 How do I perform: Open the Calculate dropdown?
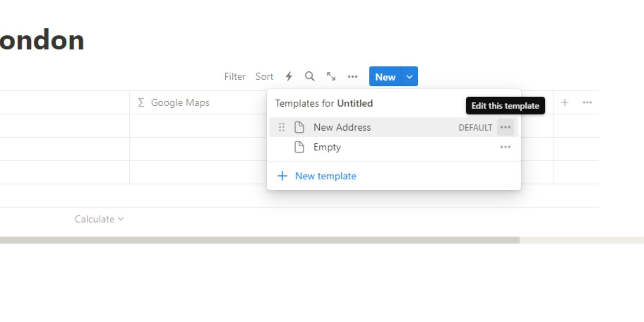(x=99, y=219)
